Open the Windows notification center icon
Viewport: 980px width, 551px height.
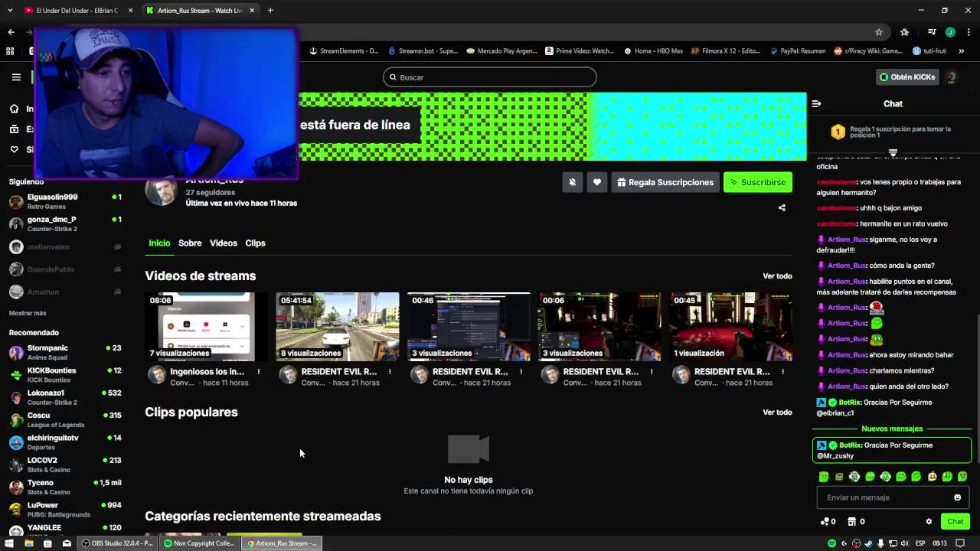click(959, 543)
